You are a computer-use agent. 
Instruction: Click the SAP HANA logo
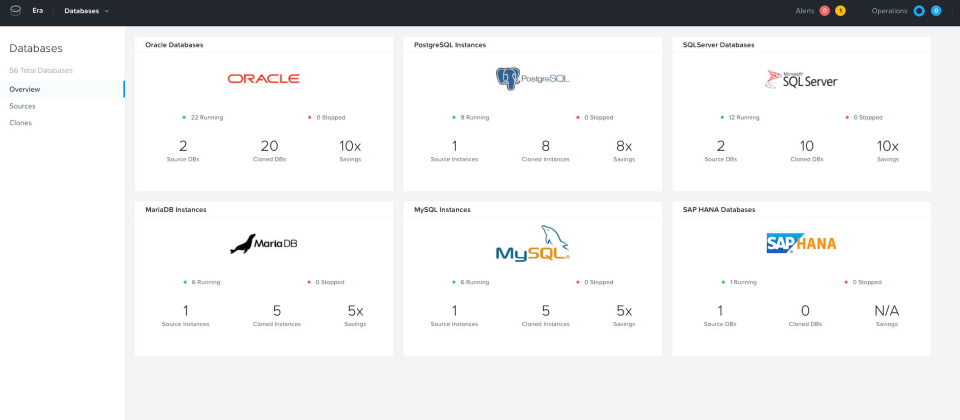801,243
